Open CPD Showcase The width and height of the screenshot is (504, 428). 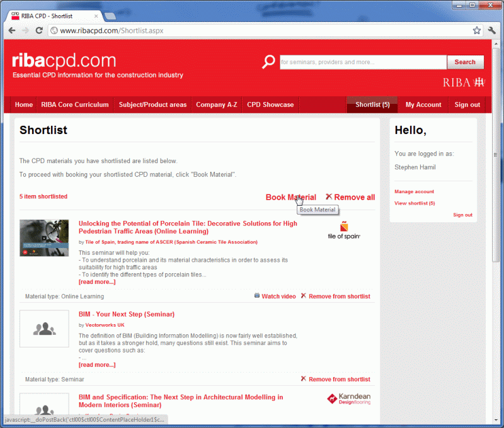(270, 104)
